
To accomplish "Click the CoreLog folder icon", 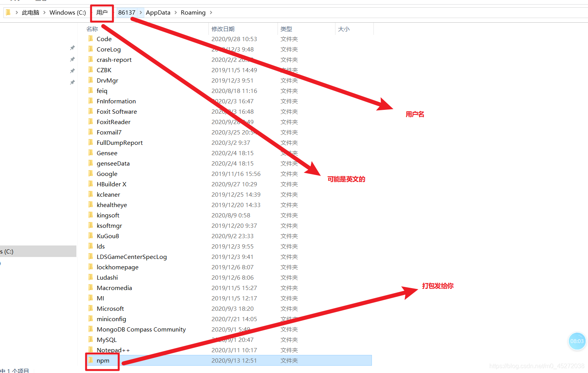I will coord(91,49).
